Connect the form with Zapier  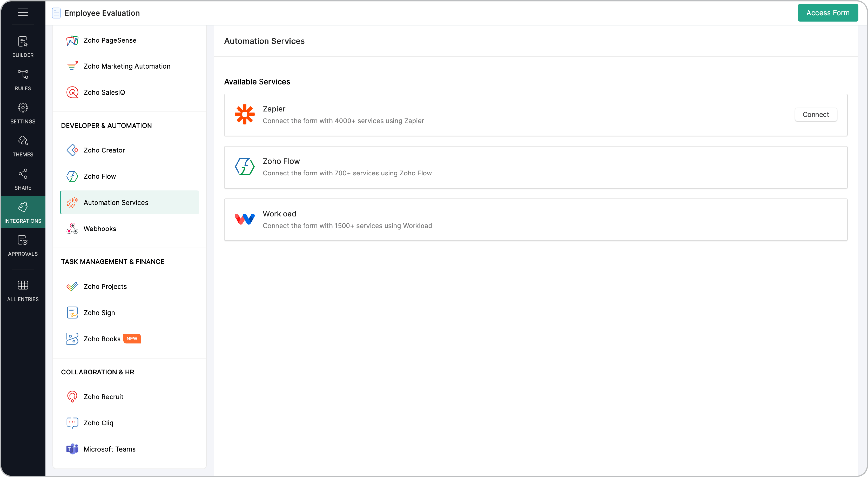[816, 115]
